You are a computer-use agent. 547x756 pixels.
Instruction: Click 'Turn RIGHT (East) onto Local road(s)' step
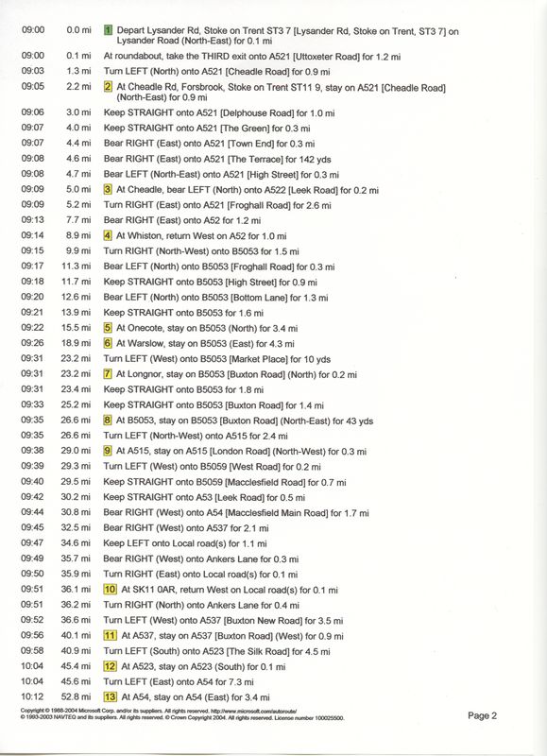click(x=200, y=575)
